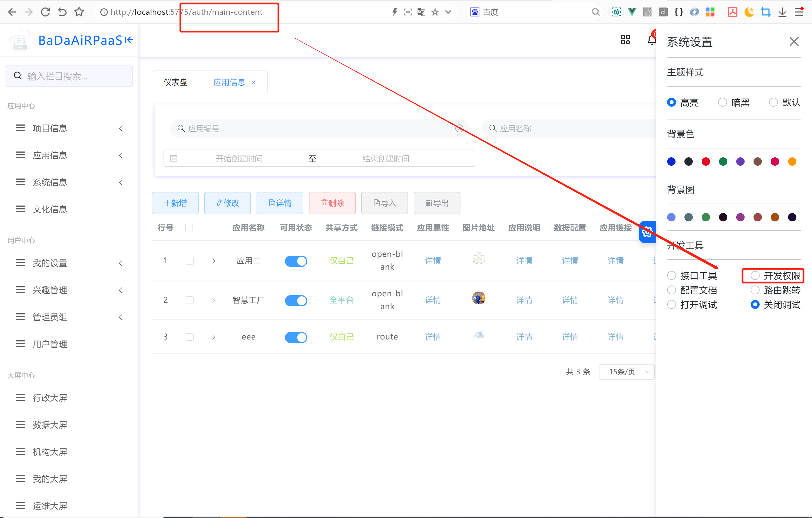Select the 高亮 theme radio
The image size is (812, 518).
click(x=671, y=102)
